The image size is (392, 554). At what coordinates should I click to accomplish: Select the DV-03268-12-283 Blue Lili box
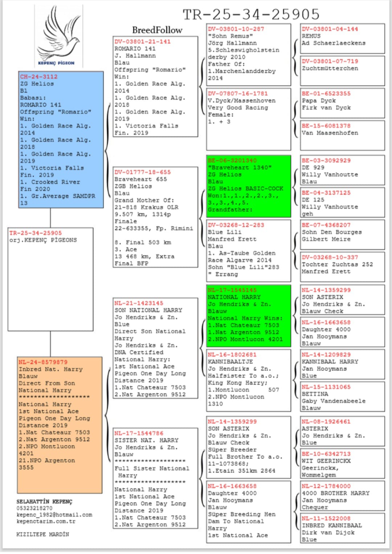249,251
